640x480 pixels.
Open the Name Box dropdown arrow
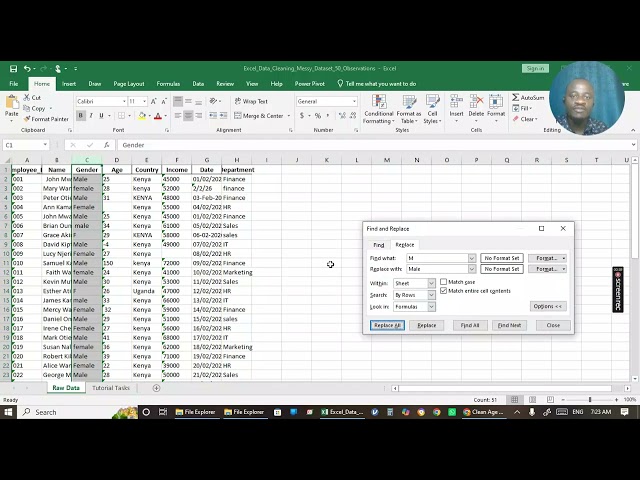coord(45,145)
